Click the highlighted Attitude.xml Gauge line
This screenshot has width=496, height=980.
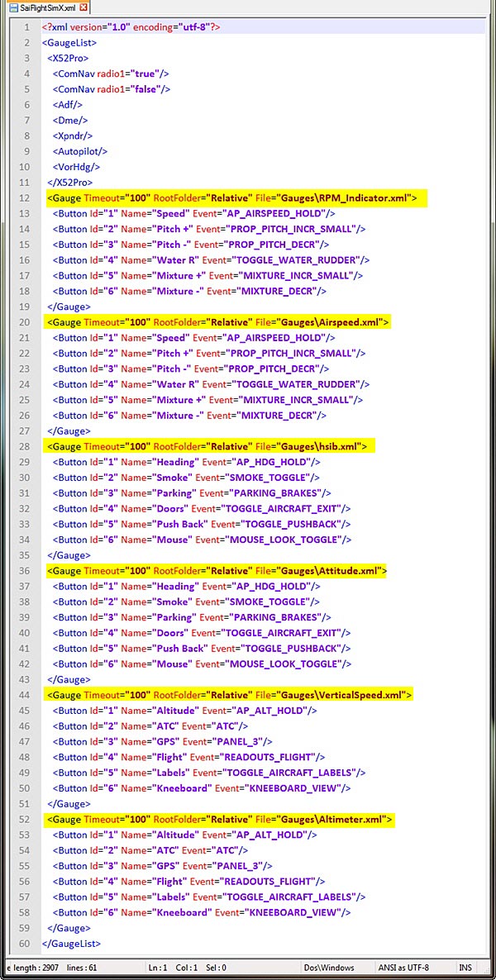coord(217,571)
